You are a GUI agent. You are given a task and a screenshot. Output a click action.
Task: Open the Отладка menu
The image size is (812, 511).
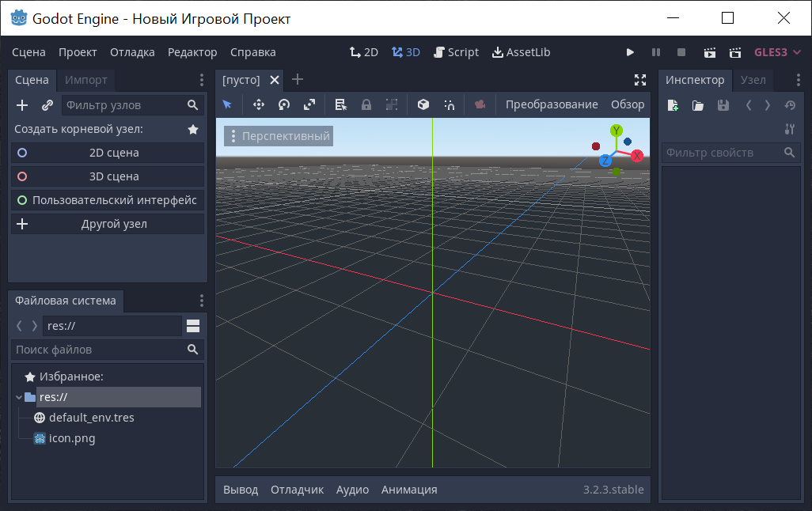(132, 52)
